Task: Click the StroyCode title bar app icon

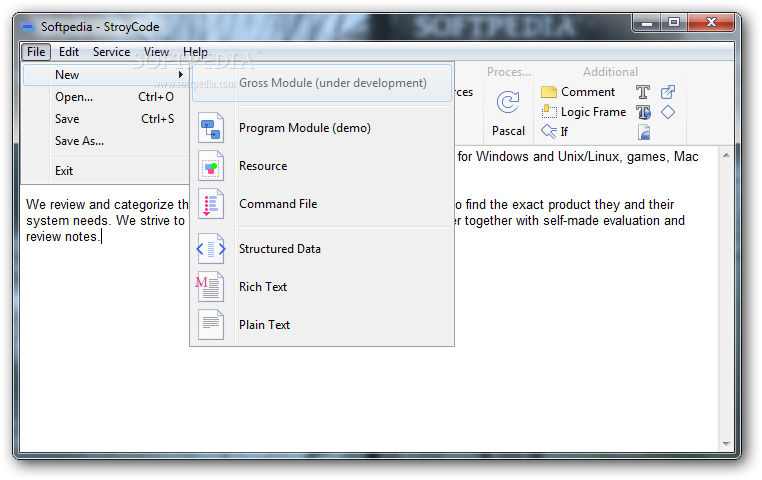Action: tap(28, 27)
